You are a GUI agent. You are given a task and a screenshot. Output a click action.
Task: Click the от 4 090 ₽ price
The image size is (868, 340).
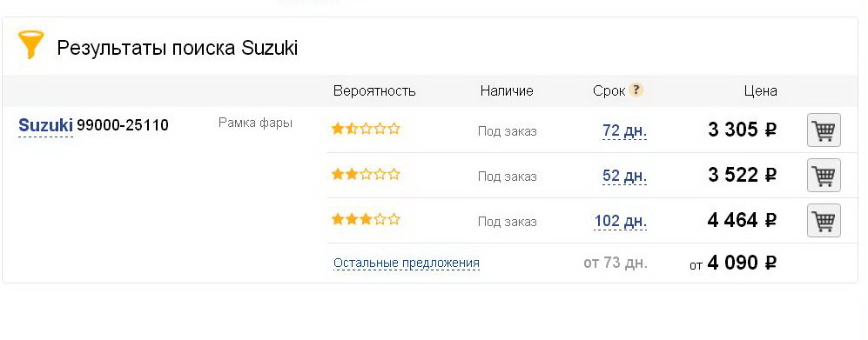pyautogui.click(x=733, y=263)
